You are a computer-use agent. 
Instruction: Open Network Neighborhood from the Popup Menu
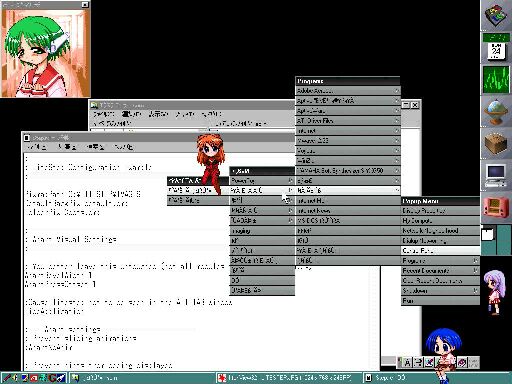point(440,230)
